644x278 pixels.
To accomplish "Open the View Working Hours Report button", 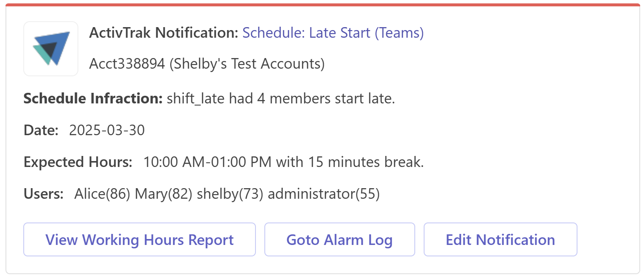I will point(139,240).
